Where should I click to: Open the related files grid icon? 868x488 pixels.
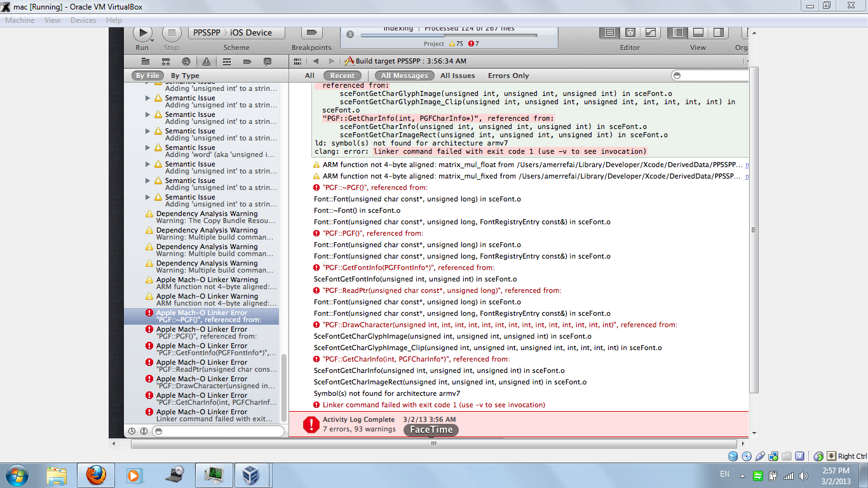(297, 61)
